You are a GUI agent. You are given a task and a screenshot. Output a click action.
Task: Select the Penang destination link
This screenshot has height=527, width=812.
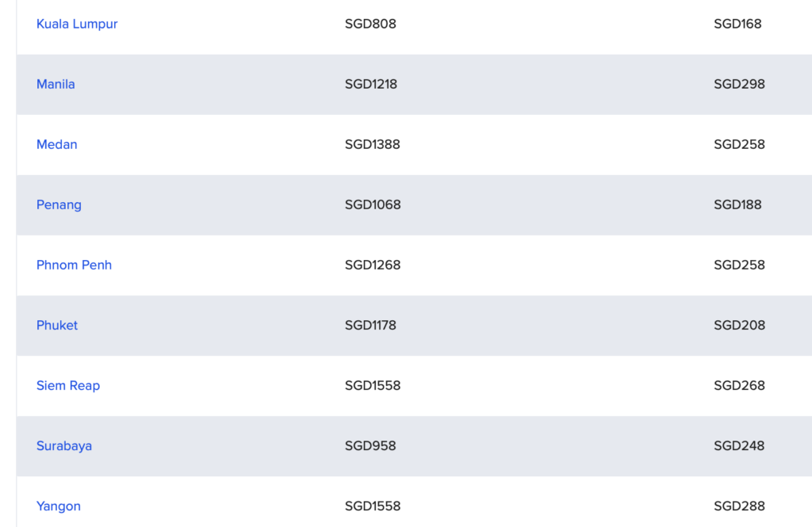[59, 204]
